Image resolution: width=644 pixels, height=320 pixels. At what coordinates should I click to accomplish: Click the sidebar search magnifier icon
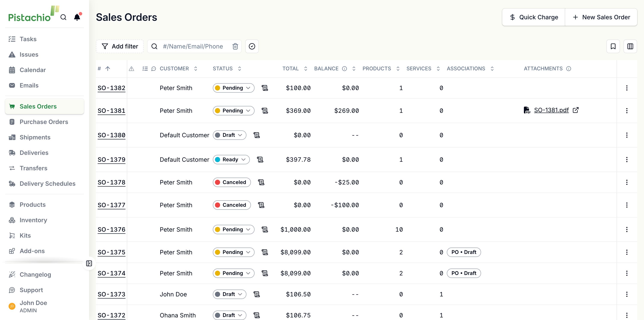click(x=64, y=17)
